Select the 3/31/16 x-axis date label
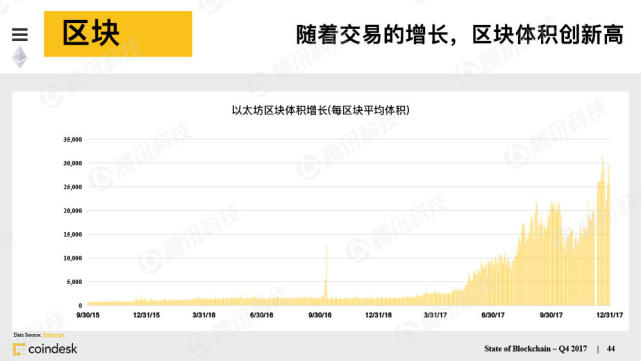The image size is (641, 361). (204, 315)
